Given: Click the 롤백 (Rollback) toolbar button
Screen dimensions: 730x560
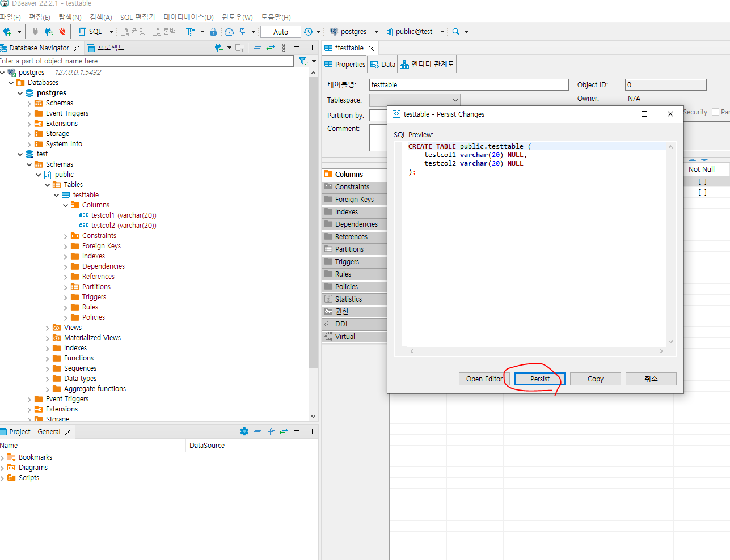Looking at the screenshot, I should pyautogui.click(x=164, y=32).
